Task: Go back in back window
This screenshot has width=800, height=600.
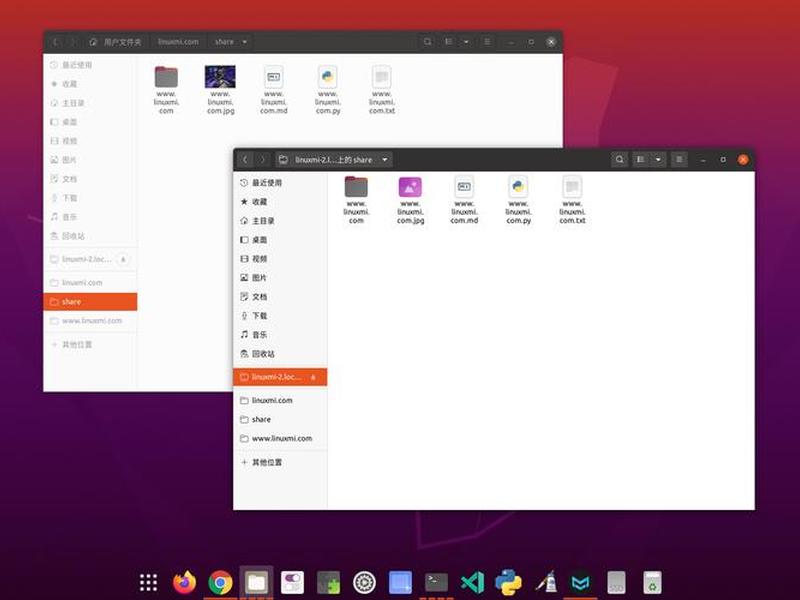Action: coord(56,42)
